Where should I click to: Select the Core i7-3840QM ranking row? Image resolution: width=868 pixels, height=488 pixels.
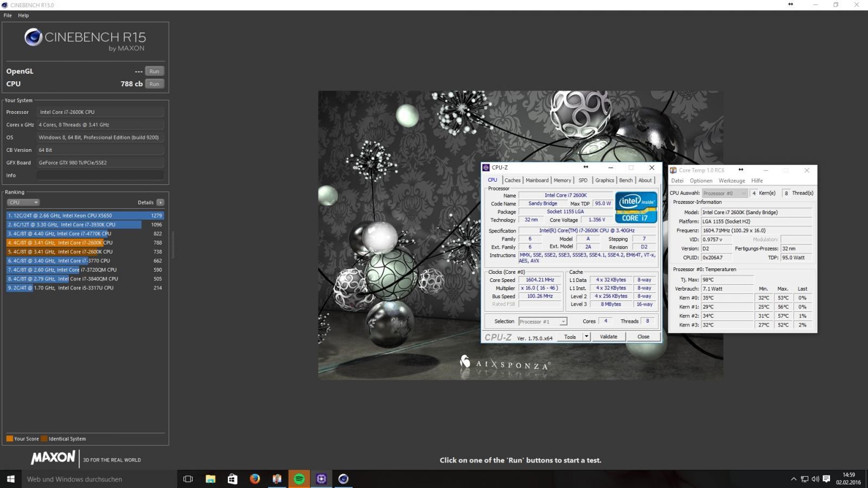85,279
